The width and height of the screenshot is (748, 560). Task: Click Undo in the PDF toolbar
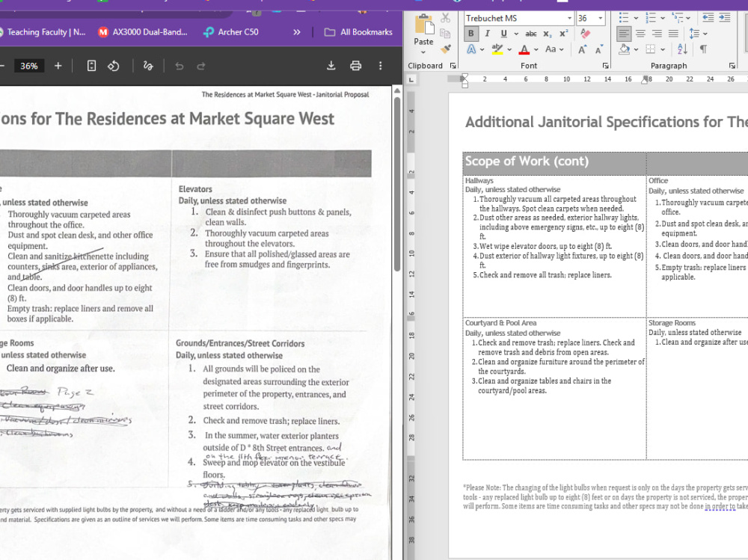[180, 66]
